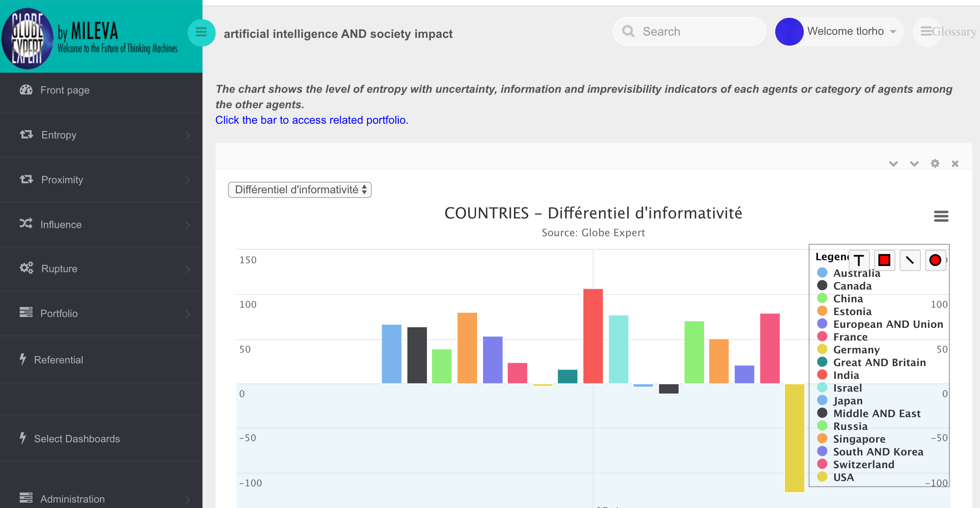
Task: Click the panel settings gear icon
Action: (x=935, y=164)
